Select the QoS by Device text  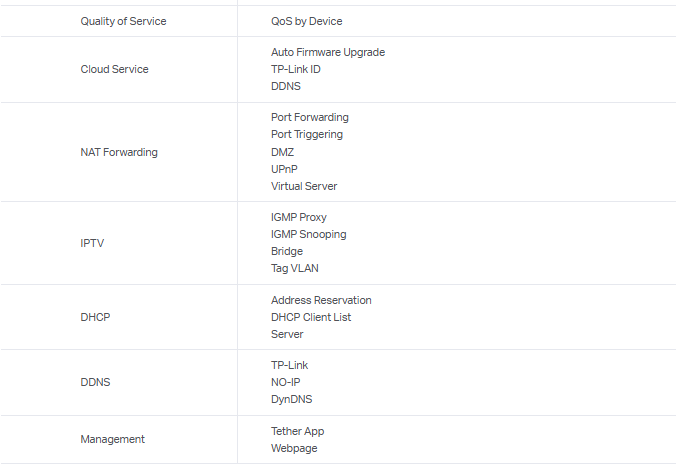click(x=307, y=21)
